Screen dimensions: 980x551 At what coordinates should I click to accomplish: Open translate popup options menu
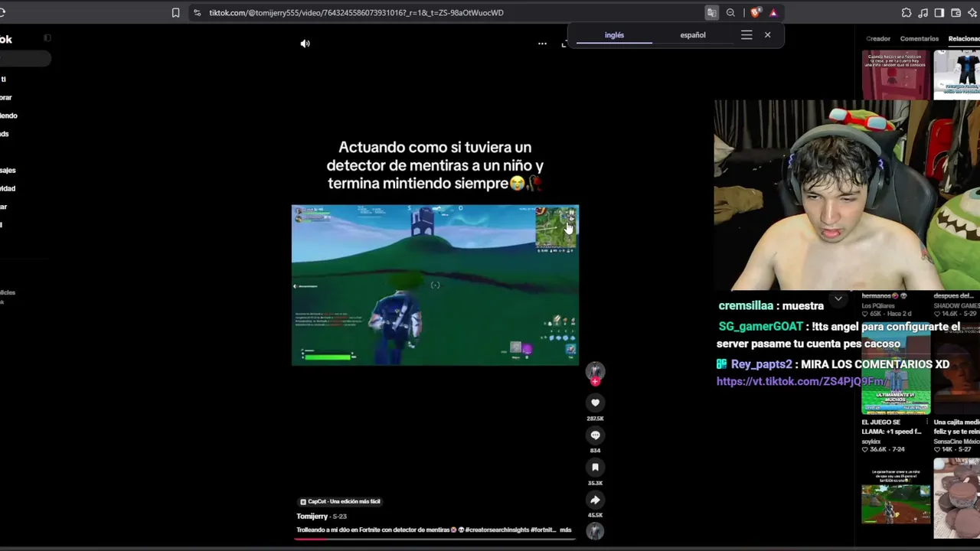(x=746, y=34)
